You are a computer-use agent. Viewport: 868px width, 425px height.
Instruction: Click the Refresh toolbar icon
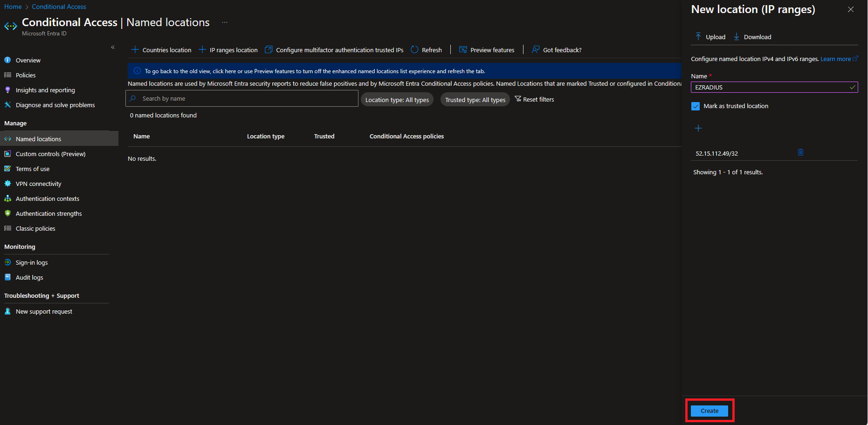(414, 50)
